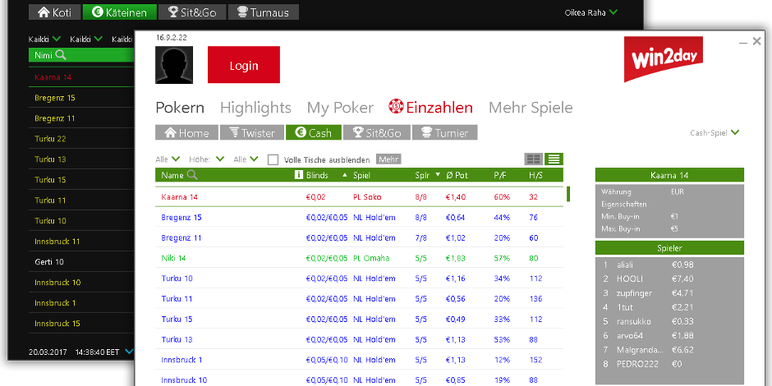Open second Kaikki dropdown in background window

pos(86,39)
